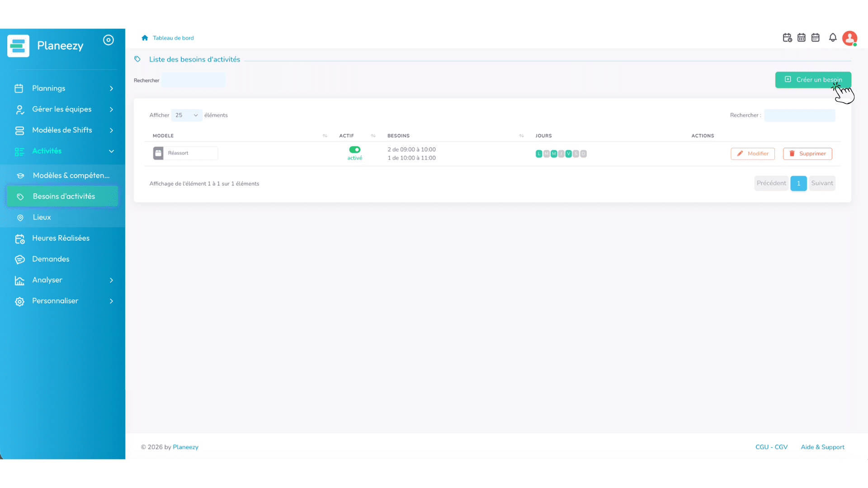Toggle the activé switch for Réassort
This screenshot has width=868, height=488.
[355, 150]
